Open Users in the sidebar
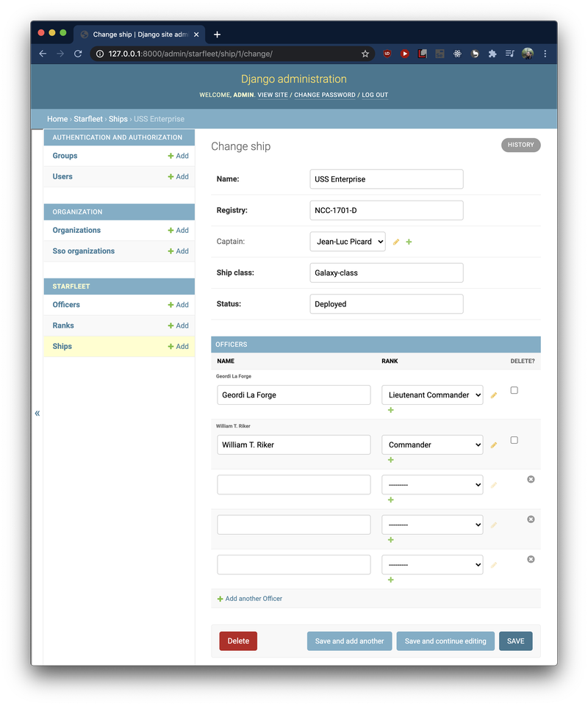This screenshot has height=706, width=588. [x=62, y=176]
